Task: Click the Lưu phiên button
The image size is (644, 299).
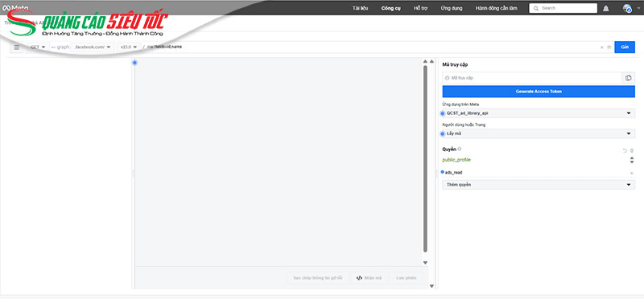Action: 407,278
